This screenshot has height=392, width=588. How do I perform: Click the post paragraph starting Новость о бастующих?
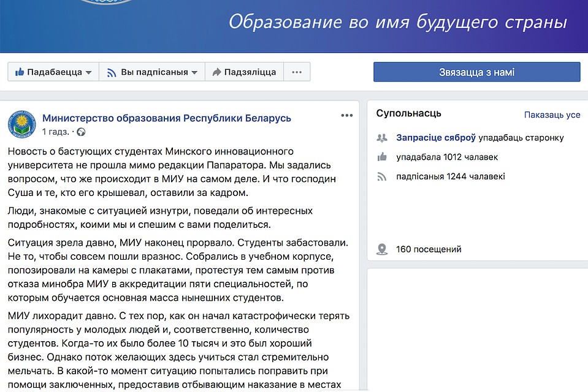[x=172, y=172]
